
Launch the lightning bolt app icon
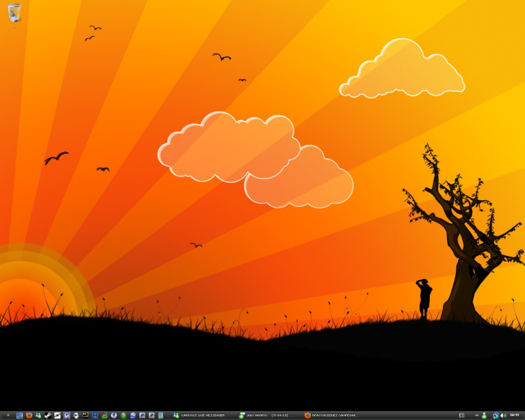114,415
